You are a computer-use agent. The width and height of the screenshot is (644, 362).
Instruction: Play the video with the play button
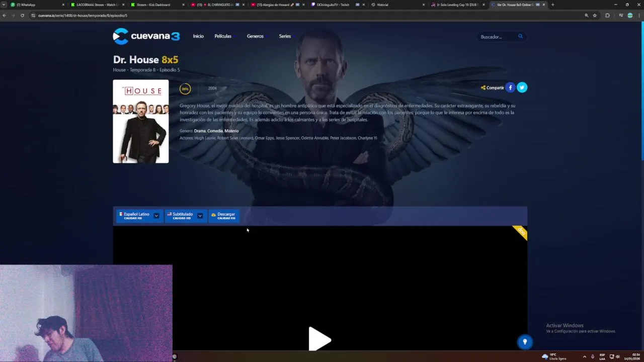click(x=319, y=338)
